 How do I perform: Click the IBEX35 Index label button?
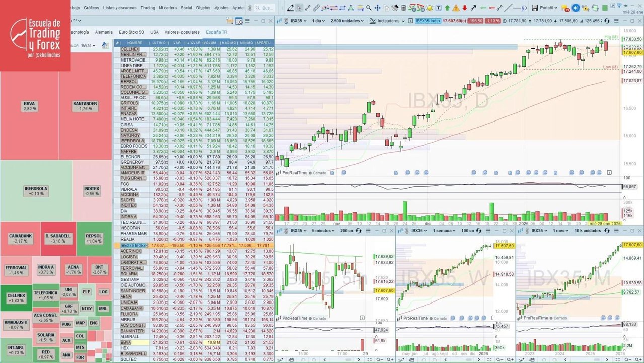[428, 21]
